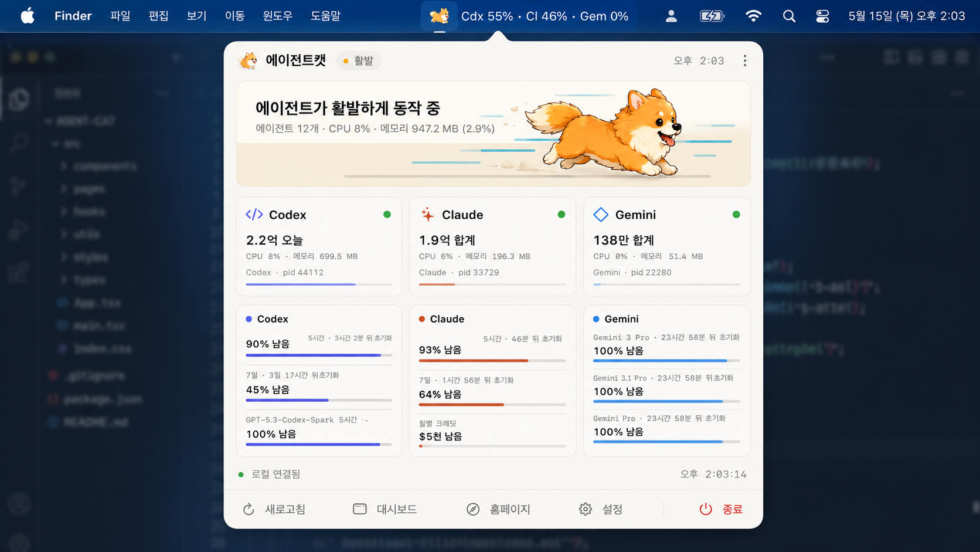Screen dimensions: 980x552
Task: Open 설정 settings
Action: point(601,509)
